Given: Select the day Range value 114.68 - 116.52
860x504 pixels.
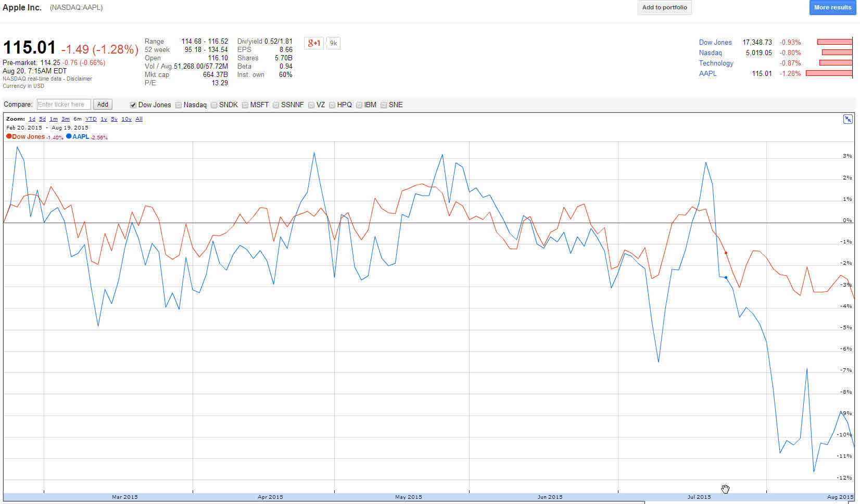Looking at the screenshot, I should 205,42.
